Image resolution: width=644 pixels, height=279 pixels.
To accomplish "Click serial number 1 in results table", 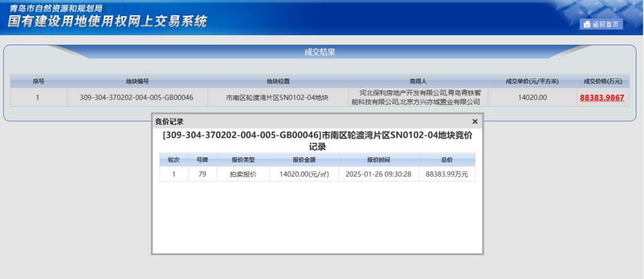I will (x=38, y=97).
